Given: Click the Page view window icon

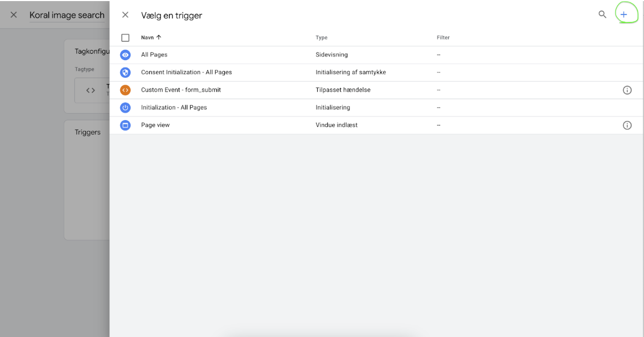Looking at the screenshot, I should (x=125, y=125).
